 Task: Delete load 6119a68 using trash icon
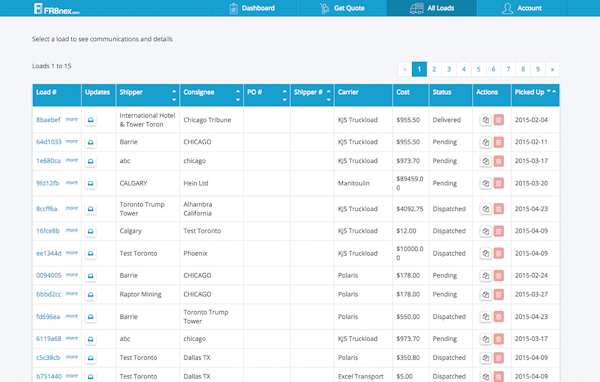498,339
